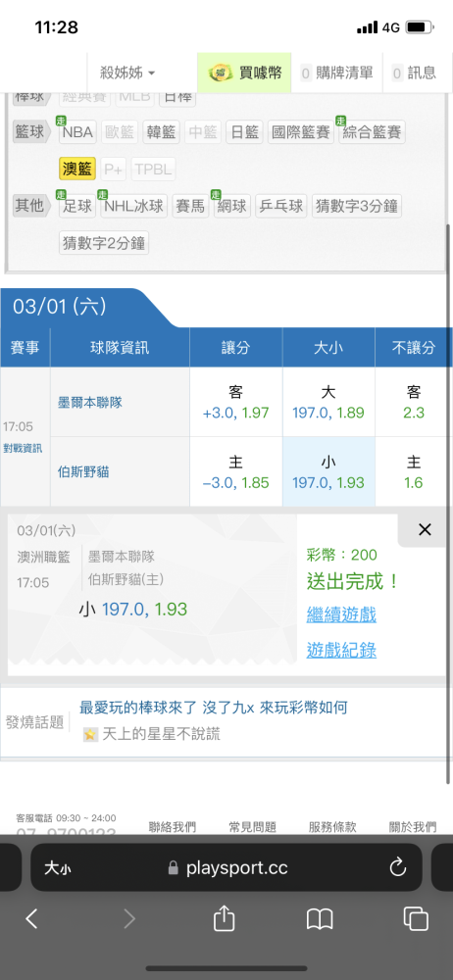Tap the browser forward arrow
Screen dimensions: 453x980
pyautogui.click(x=128, y=919)
